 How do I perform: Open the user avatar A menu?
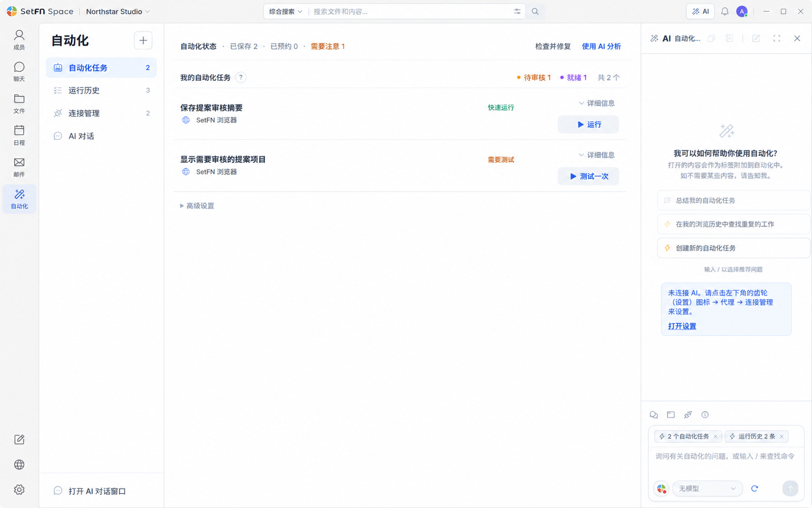[742, 11]
